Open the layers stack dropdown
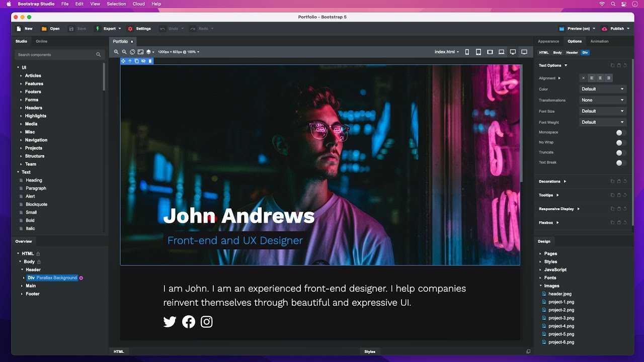644x362 pixels. click(x=150, y=52)
